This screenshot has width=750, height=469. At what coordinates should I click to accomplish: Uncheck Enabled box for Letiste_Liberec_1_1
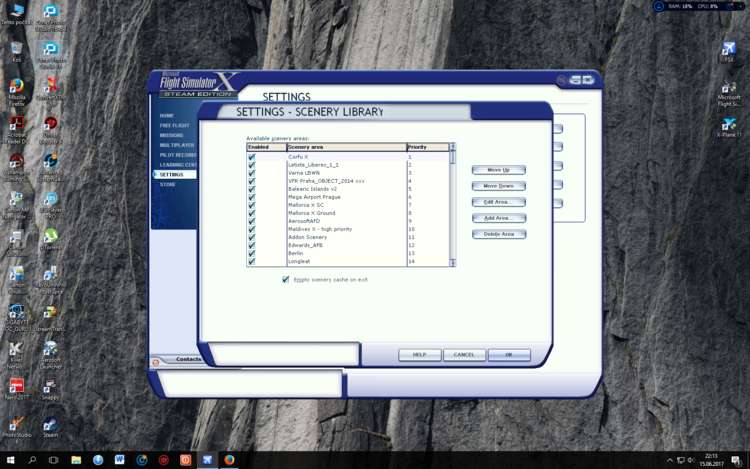[252, 165]
